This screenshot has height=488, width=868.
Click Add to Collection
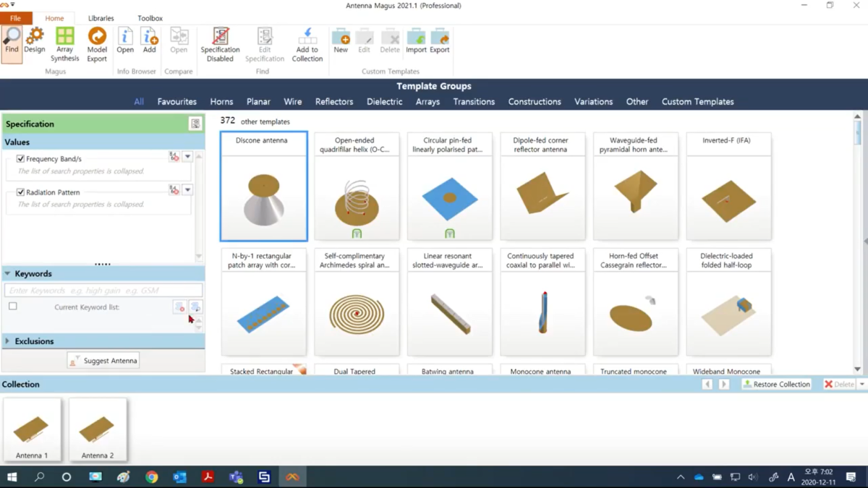tap(307, 44)
